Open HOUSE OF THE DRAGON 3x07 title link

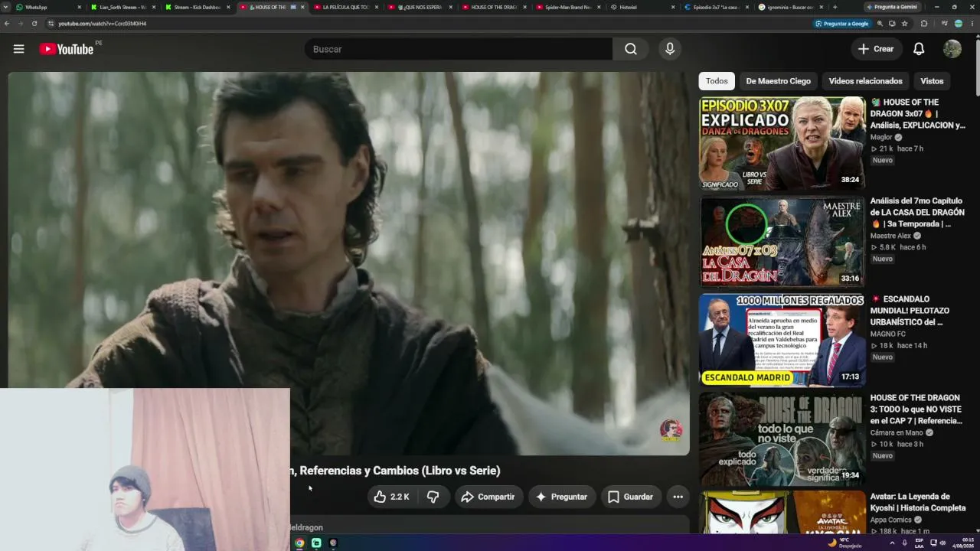(917, 113)
